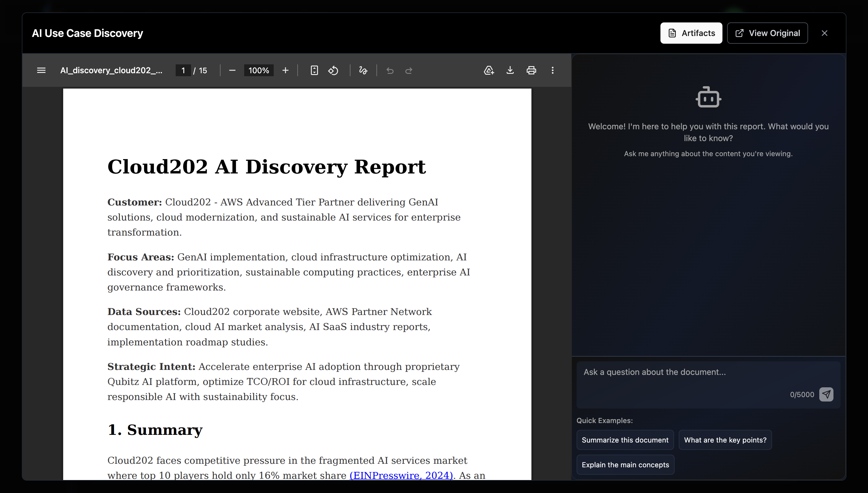Click the page number field
Viewport: 868px width, 493px height.
click(183, 71)
